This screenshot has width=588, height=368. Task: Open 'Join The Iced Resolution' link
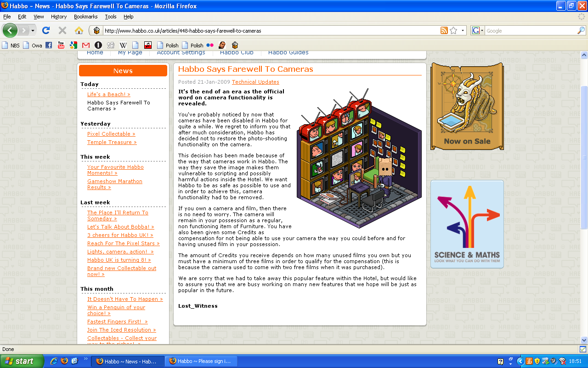click(x=122, y=330)
